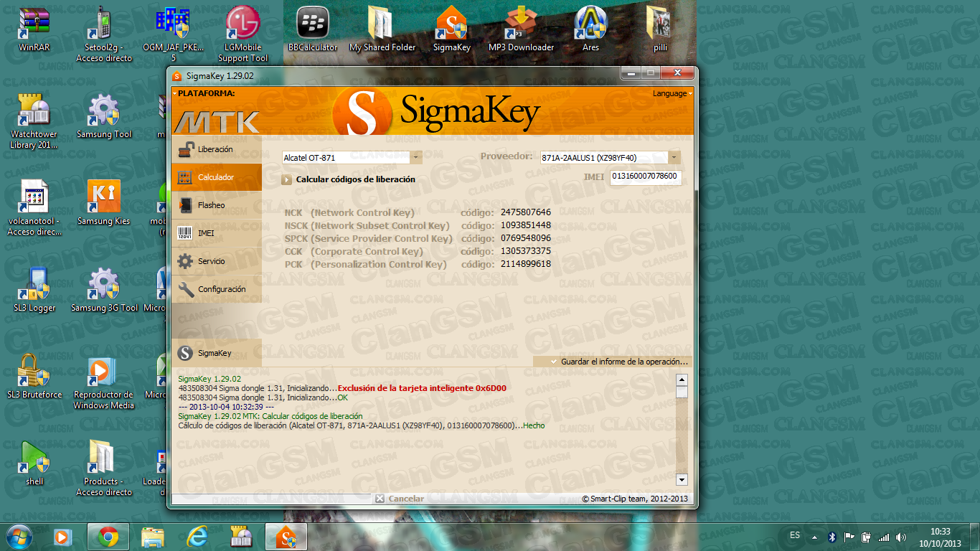Click the shell desktop icon
Screen dimensions: 980x551
point(34,463)
